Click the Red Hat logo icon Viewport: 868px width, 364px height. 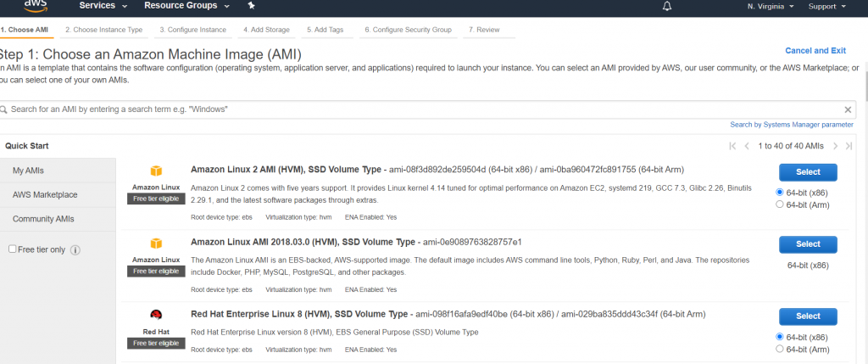pos(155,315)
